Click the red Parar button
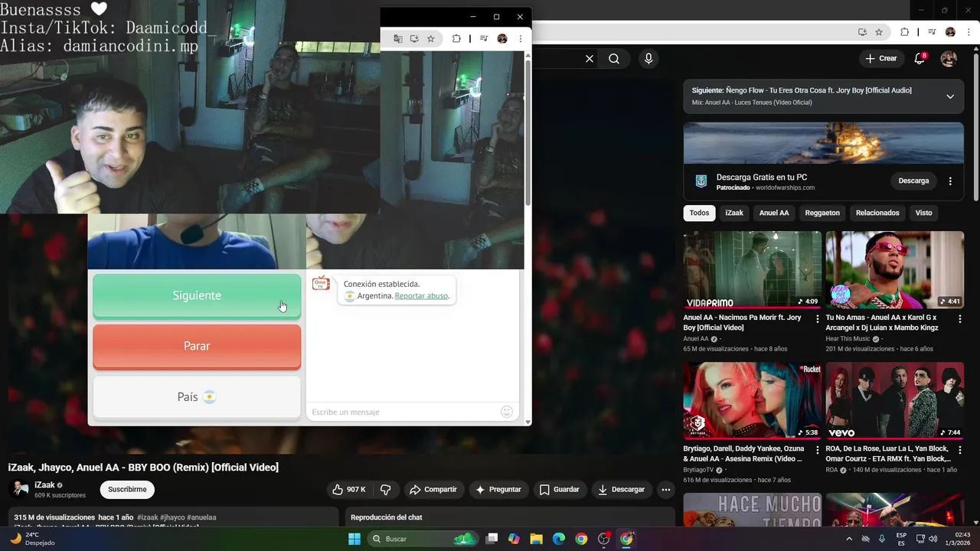The image size is (980, 551). point(197,346)
